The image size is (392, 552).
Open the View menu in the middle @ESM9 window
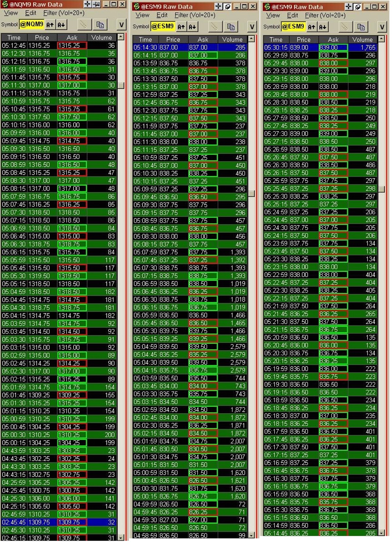click(x=142, y=15)
